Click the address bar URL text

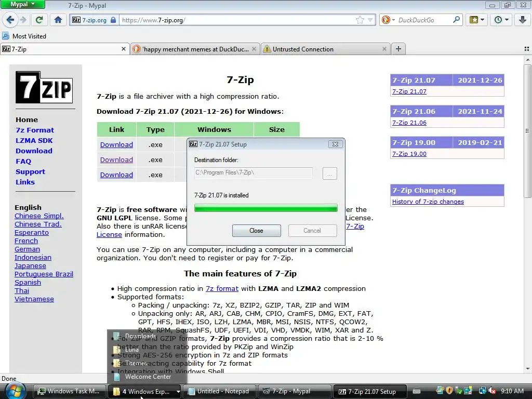click(x=154, y=20)
